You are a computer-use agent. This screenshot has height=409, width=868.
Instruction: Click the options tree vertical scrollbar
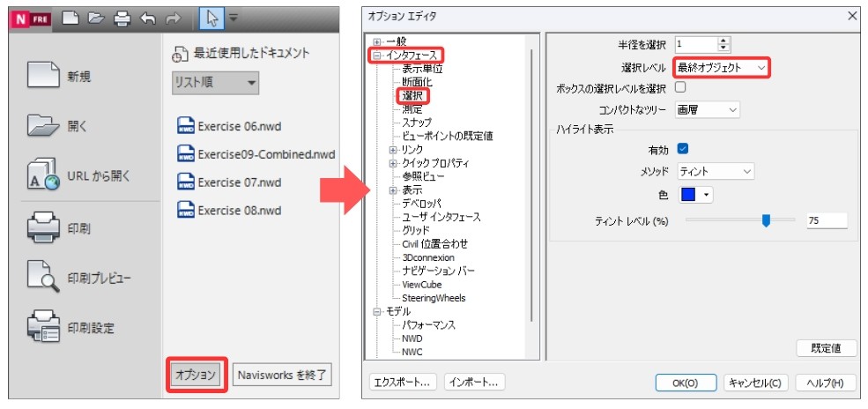pyautogui.click(x=531, y=185)
